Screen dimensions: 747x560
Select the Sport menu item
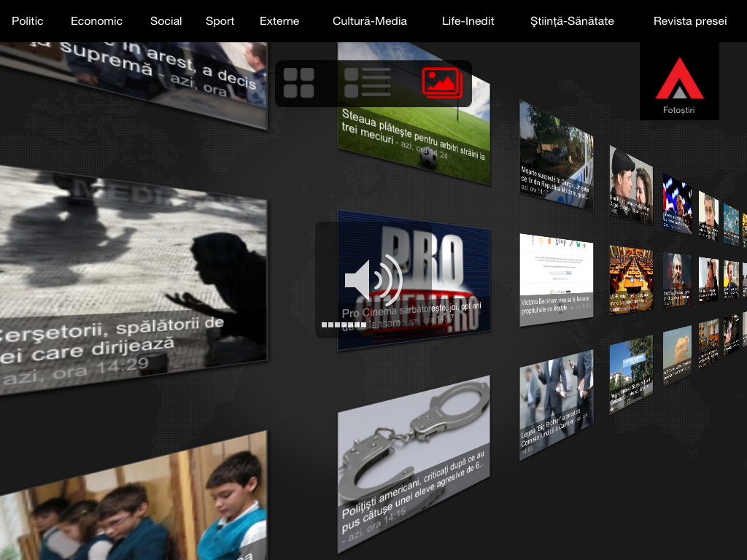(220, 21)
